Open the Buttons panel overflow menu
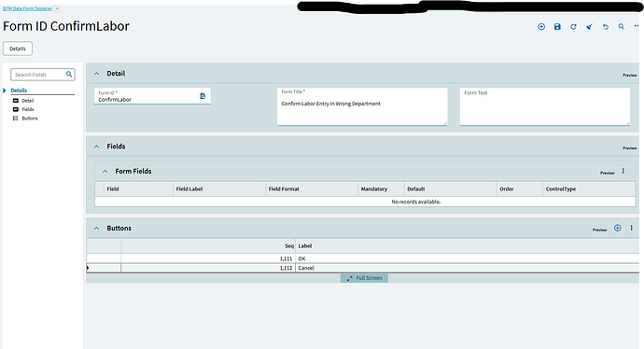The width and height of the screenshot is (644, 349). (x=631, y=228)
